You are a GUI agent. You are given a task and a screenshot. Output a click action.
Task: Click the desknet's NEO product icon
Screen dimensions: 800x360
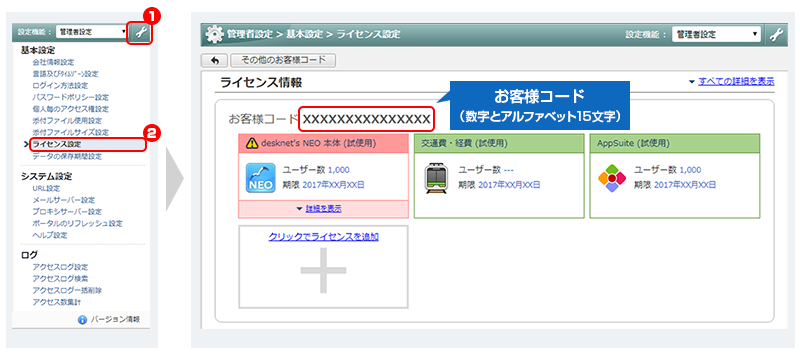(x=261, y=177)
